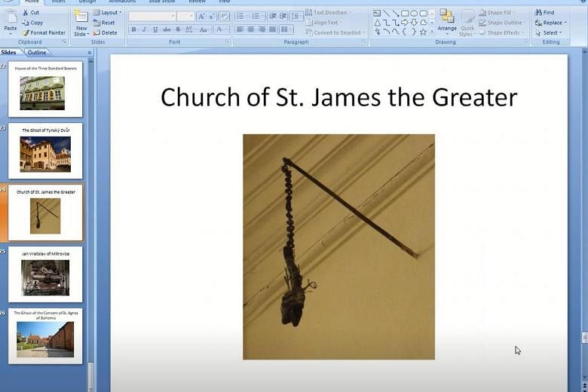Set Align Text Right
588x392 pixels.
[262, 29]
